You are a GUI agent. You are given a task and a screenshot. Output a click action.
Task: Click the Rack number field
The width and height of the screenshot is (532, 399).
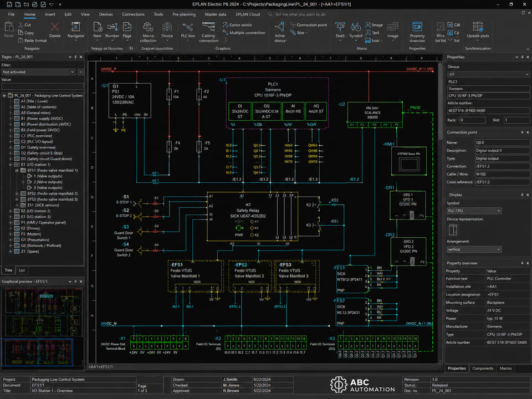[472, 120]
